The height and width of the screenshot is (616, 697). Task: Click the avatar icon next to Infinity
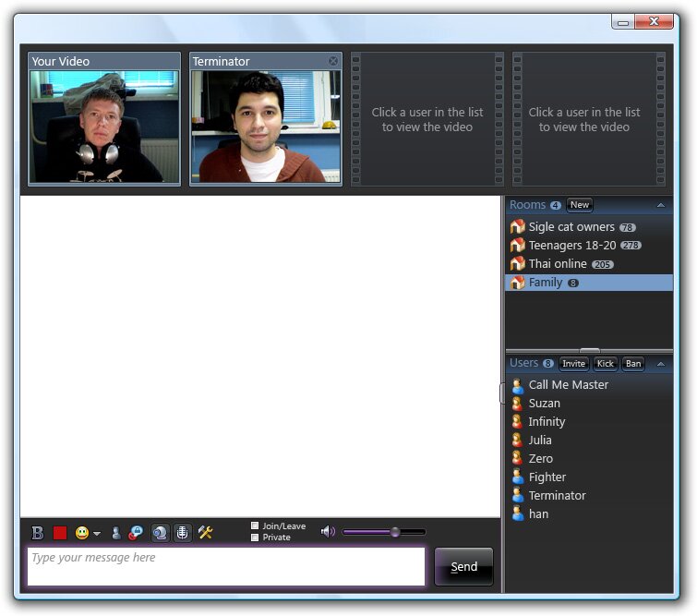(517, 422)
